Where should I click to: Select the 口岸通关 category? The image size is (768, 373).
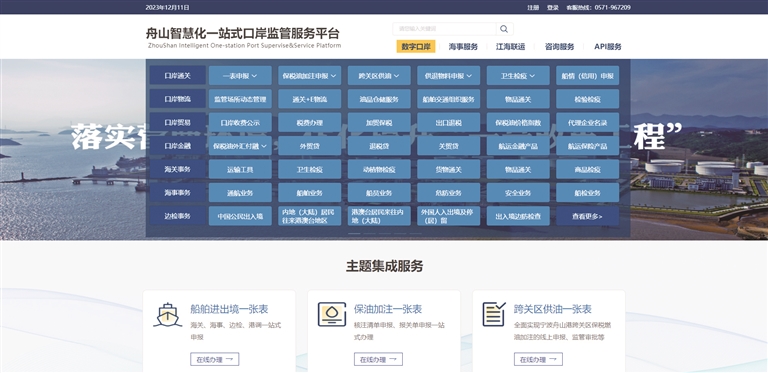pos(177,76)
